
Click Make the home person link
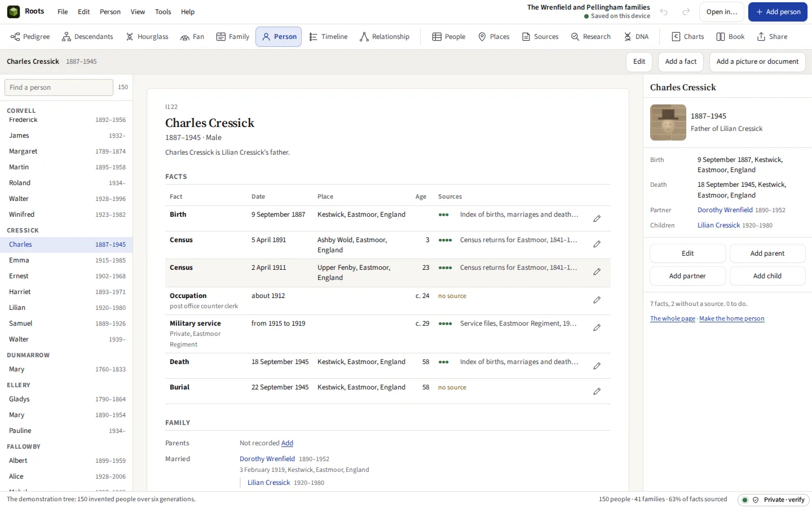click(732, 318)
